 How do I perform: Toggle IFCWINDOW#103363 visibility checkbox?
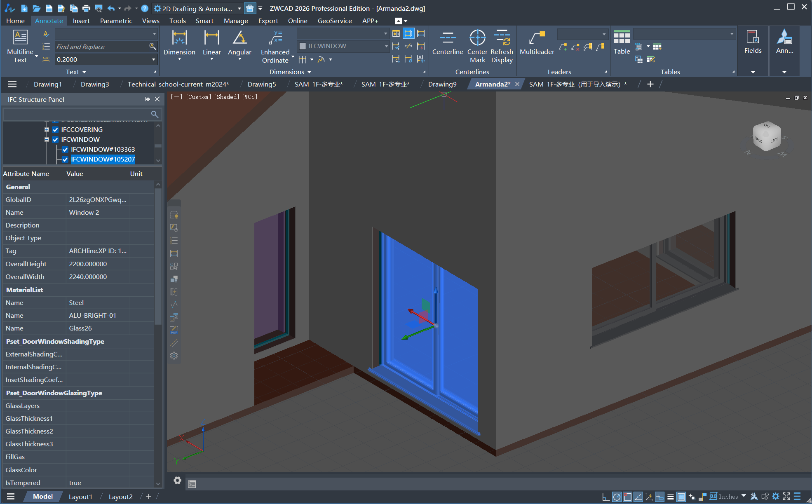coord(65,150)
